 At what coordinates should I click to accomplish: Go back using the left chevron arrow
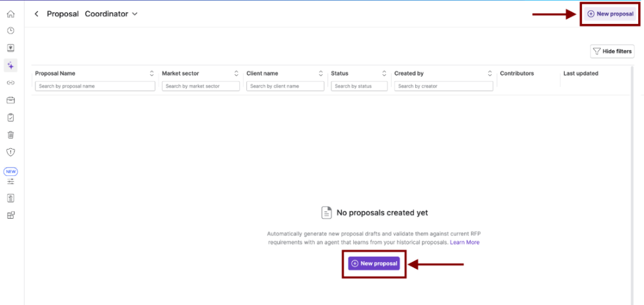(x=37, y=14)
